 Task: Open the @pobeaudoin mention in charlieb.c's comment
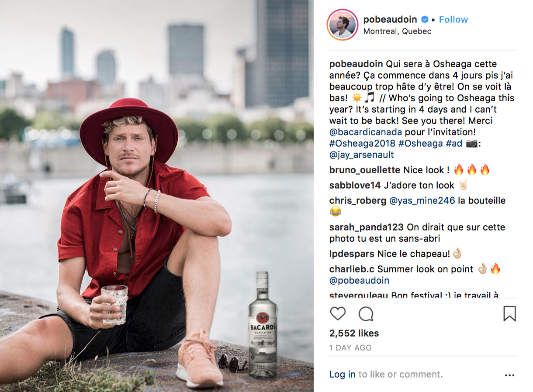coord(359,281)
